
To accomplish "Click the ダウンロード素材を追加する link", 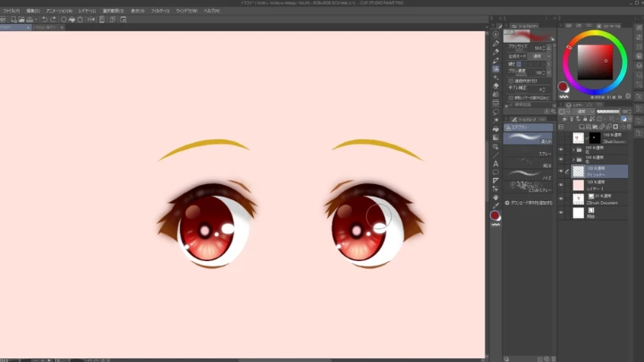I will 529,203.
